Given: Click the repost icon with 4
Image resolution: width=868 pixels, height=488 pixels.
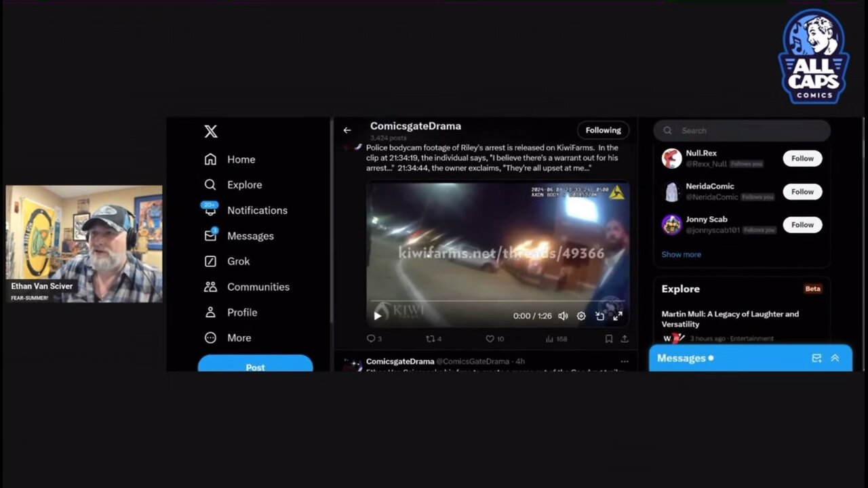Looking at the screenshot, I should (x=429, y=338).
